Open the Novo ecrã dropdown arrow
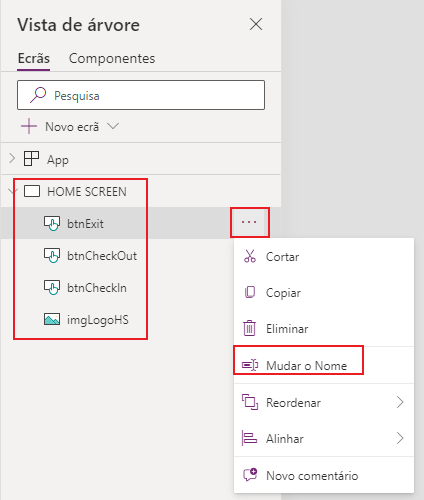The width and height of the screenshot is (424, 500). pos(113,126)
